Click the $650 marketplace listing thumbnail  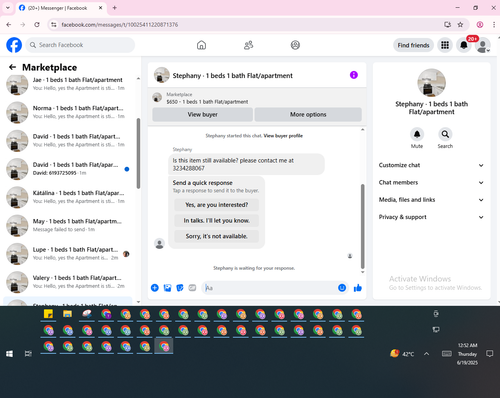(157, 98)
